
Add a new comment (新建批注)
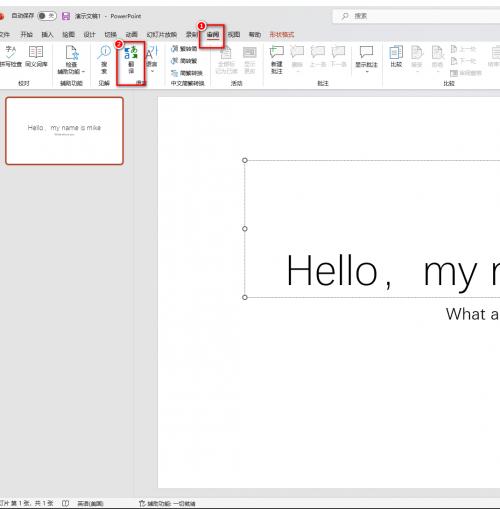277,60
